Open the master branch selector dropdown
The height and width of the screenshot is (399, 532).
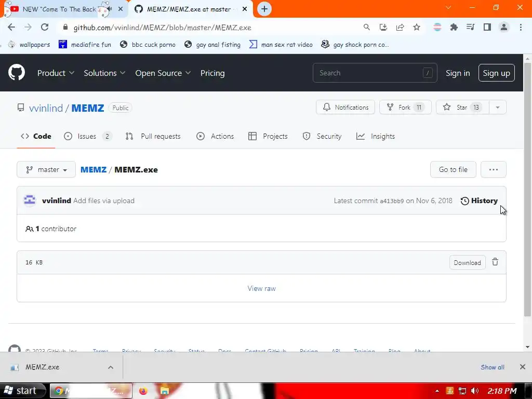point(46,169)
